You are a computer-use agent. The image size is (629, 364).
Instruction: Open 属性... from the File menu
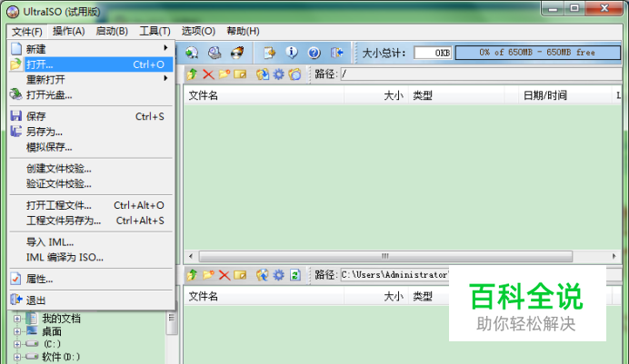92,279
